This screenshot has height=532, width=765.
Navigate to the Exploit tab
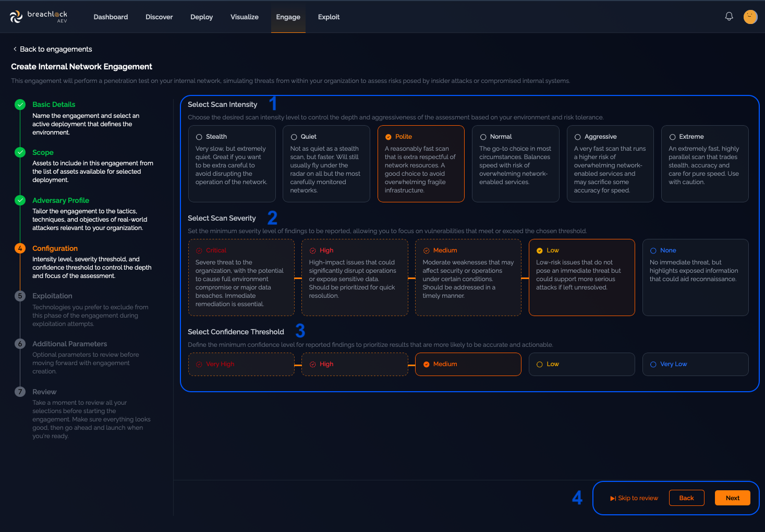point(329,17)
